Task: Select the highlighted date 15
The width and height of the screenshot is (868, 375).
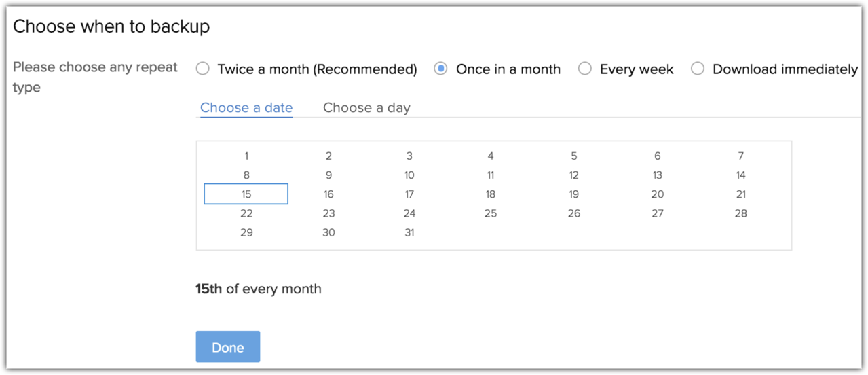Action: pyautogui.click(x=246, y=194)
